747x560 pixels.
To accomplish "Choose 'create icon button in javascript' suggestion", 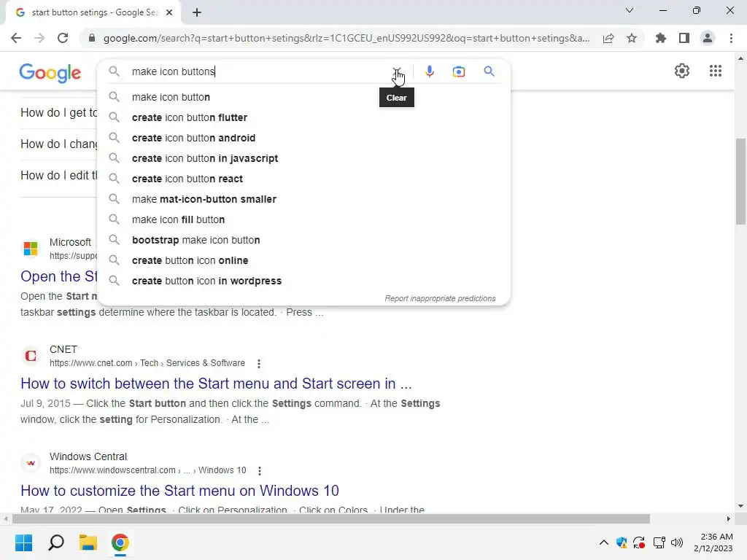I will click(x=303, y=158).
